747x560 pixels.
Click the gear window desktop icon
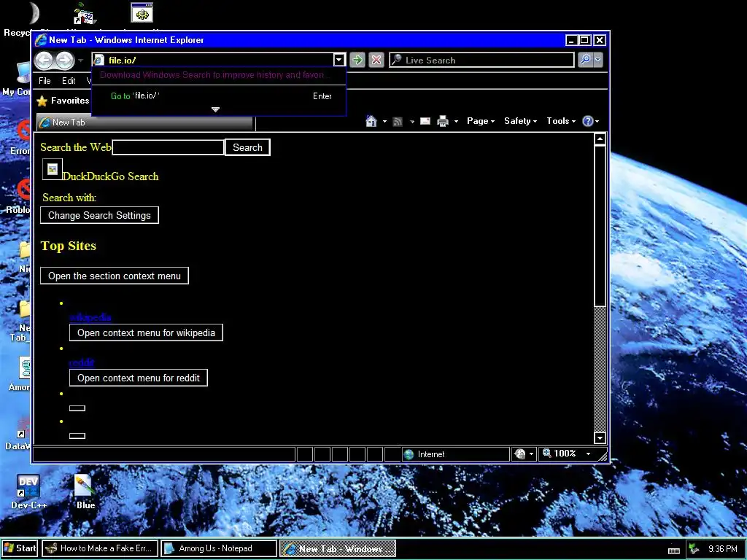click(142, 13)
